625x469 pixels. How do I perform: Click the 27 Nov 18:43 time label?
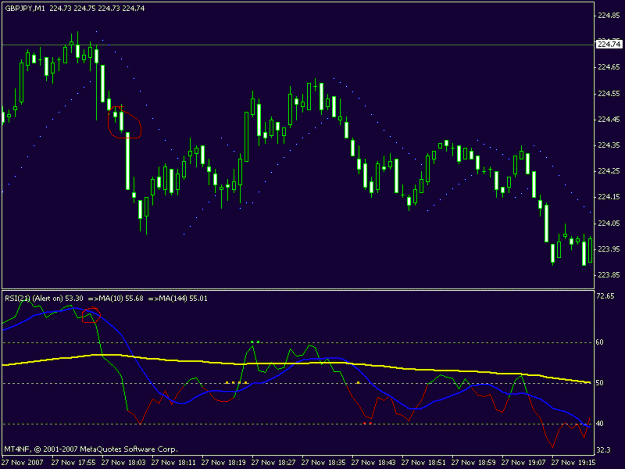(x=373, y=463)
